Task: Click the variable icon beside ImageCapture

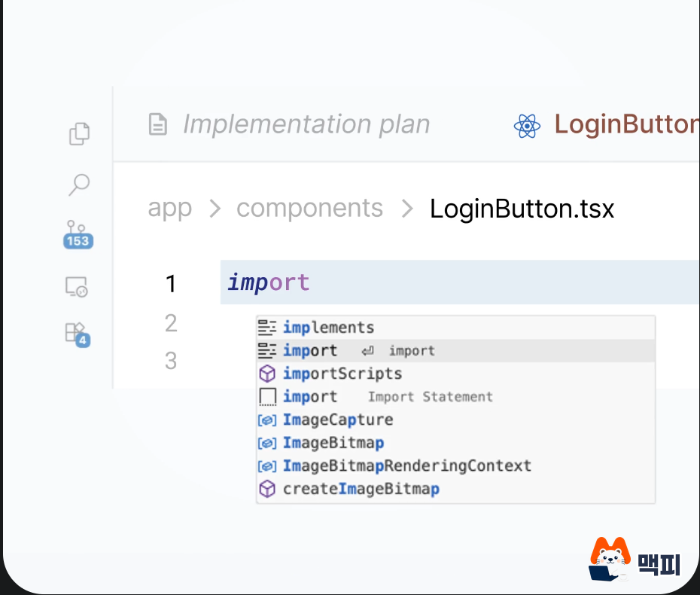Action: (x=267, y=420)
